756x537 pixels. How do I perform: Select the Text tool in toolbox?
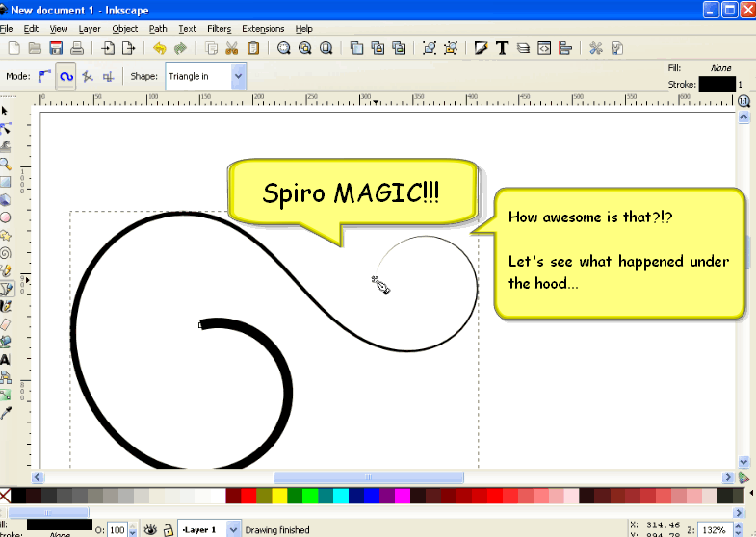[5, 360]
